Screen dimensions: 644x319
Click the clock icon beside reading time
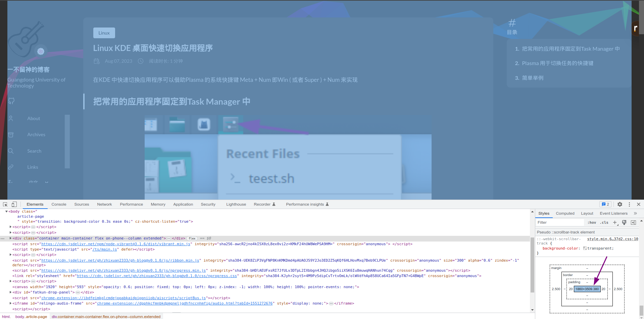point(141,61)
